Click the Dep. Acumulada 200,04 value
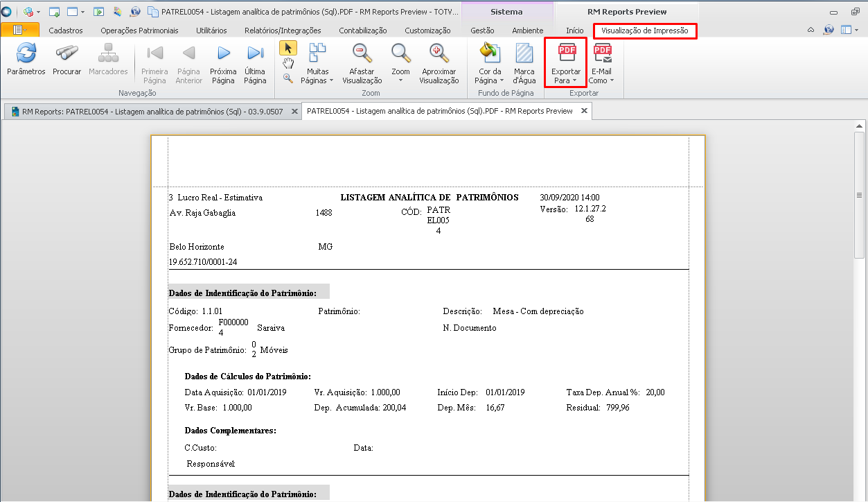Viewport: 868px width, 502px height. pos(394,408)
